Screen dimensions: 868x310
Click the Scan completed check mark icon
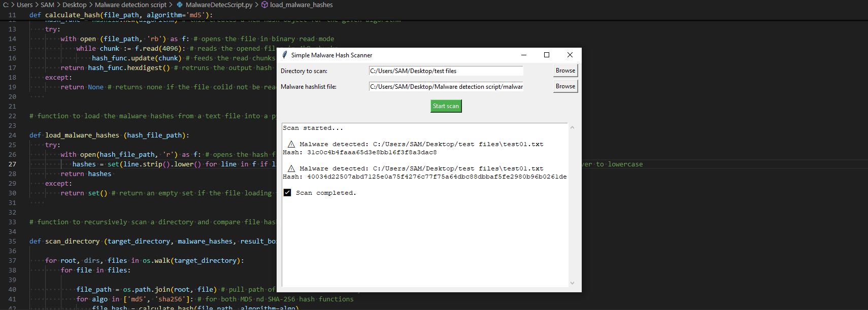click(287, 193)
